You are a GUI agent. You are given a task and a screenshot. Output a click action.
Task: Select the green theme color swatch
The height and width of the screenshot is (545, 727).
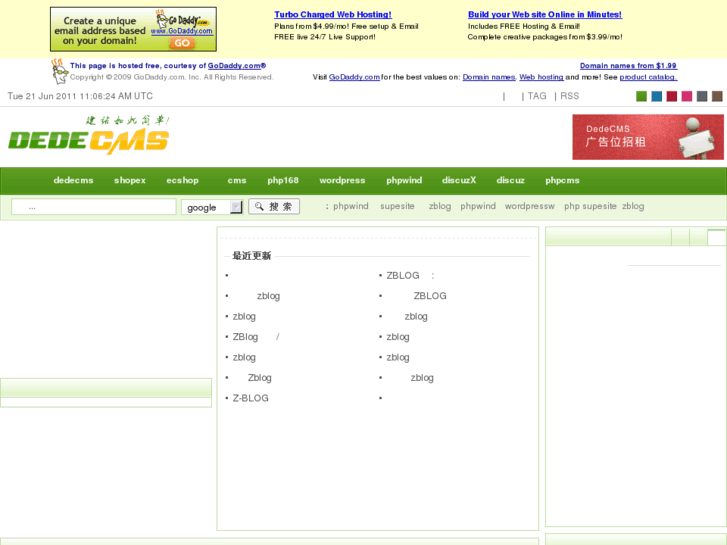click(x=641, y=96)
